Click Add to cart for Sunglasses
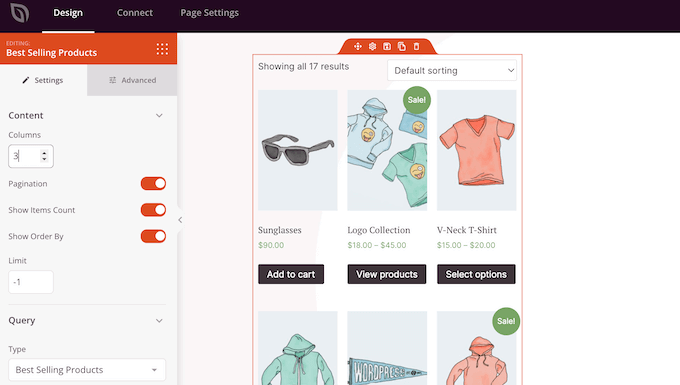Image resolution: width=680 pixels, height=385 pixels. (291, 274)
